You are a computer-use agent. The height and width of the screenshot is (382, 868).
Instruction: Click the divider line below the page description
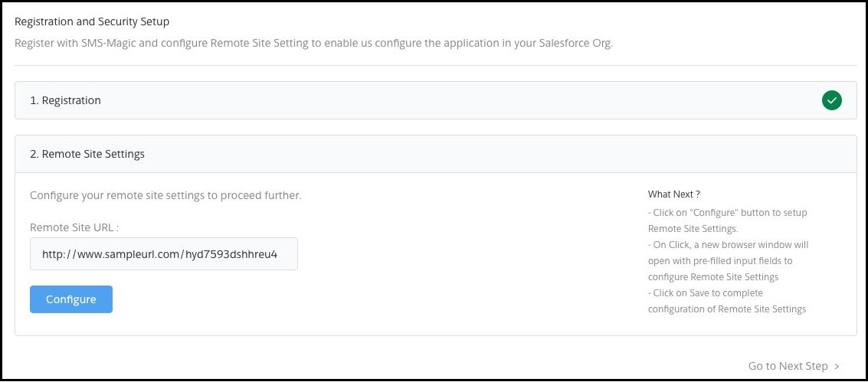tap(436, 65)
